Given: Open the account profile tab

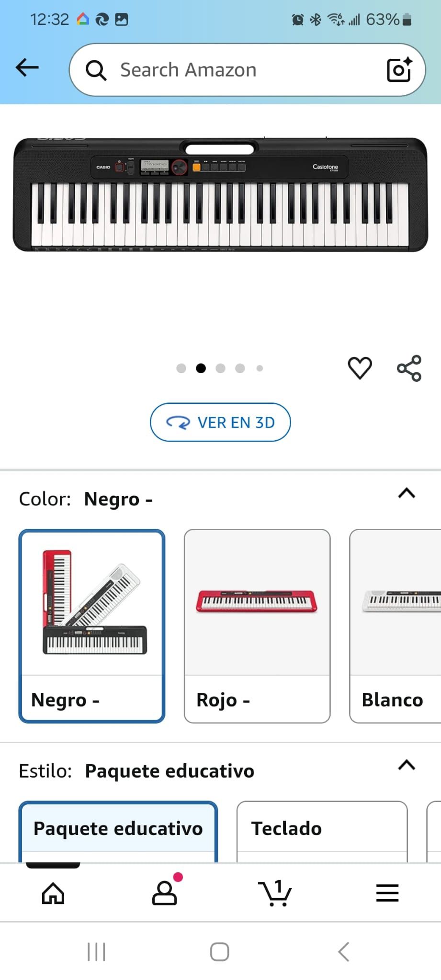Looking at the screenshot, I should click(165, 893).
